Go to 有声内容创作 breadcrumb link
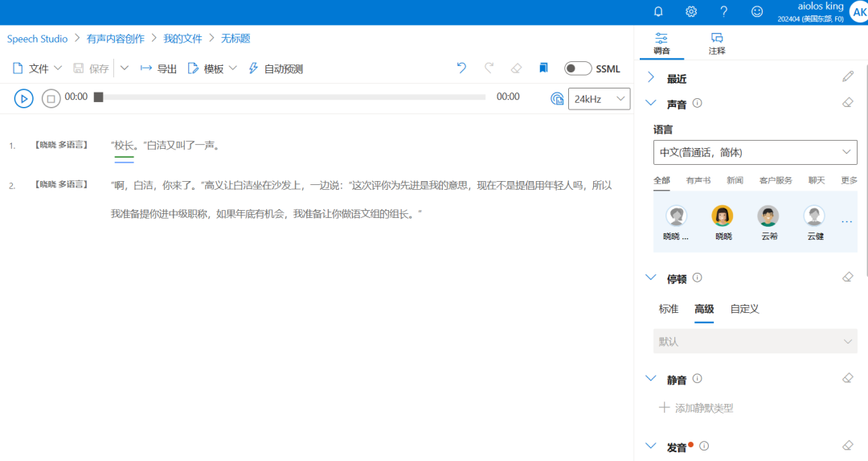The image size is (868, 461). pos(115,39)
